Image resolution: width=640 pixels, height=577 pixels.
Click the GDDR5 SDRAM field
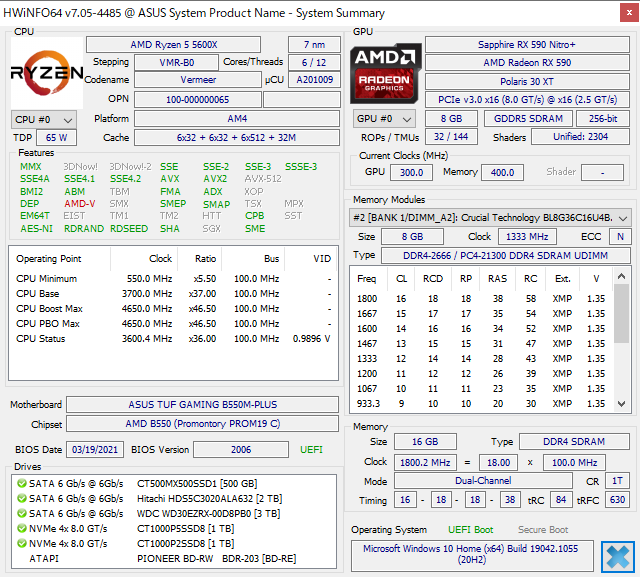(x=528, y=119)
